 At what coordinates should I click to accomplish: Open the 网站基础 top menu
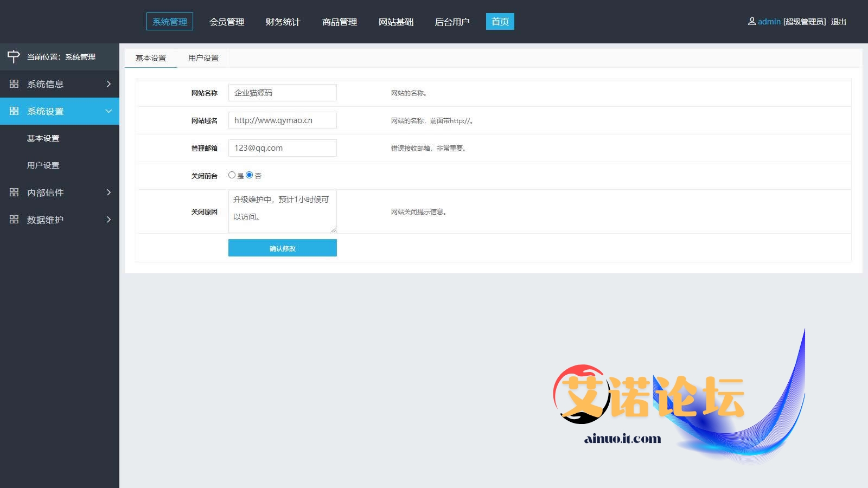396,22
